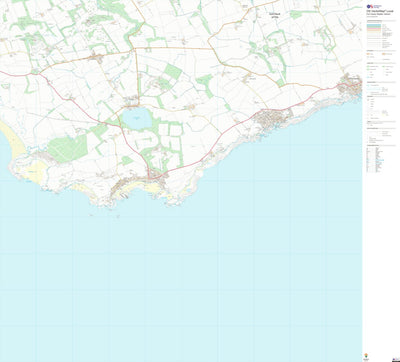Click the small crest logo at legend bottom
The height and width of the screenshot is (362, 400).
click(x=366, y=355)
